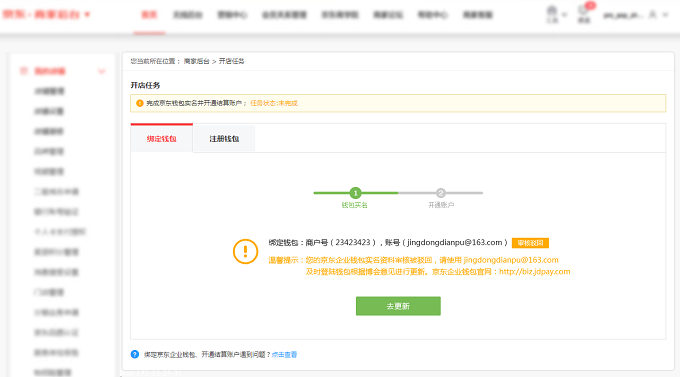Click the merchant number 23423423 text

pos(353,243)
